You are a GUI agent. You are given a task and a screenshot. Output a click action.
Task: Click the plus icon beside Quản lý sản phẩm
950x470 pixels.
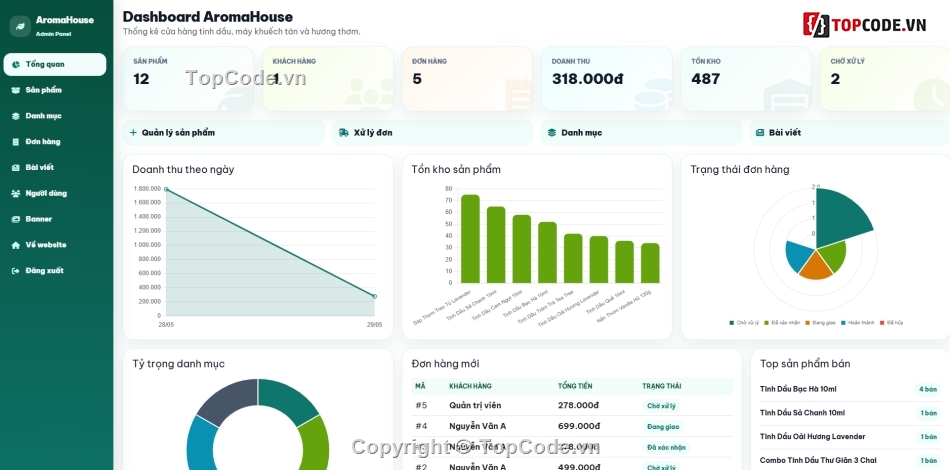[133, 133]
